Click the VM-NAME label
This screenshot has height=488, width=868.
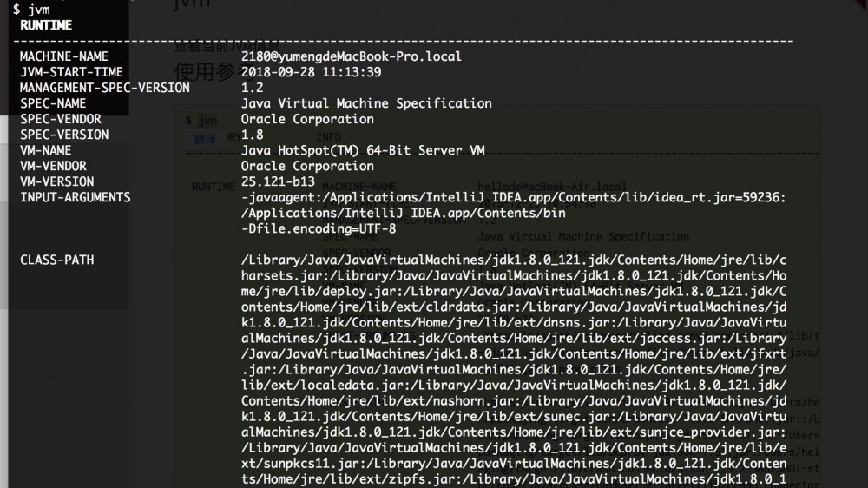46,150
